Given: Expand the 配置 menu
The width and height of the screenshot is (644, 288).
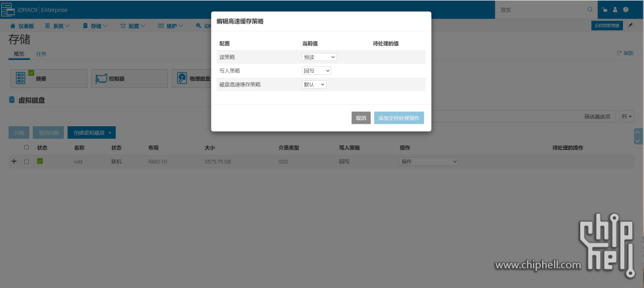Looking at the screenshot, I should pos(133,26).
